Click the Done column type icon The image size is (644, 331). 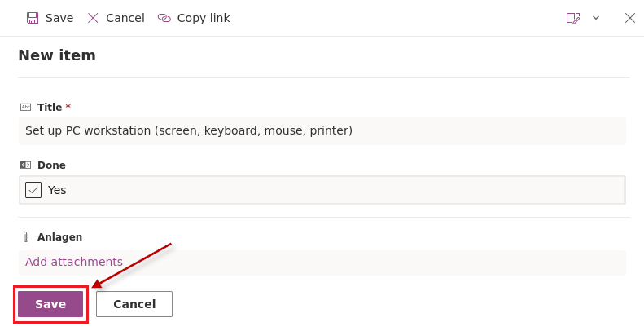(25, 165)
